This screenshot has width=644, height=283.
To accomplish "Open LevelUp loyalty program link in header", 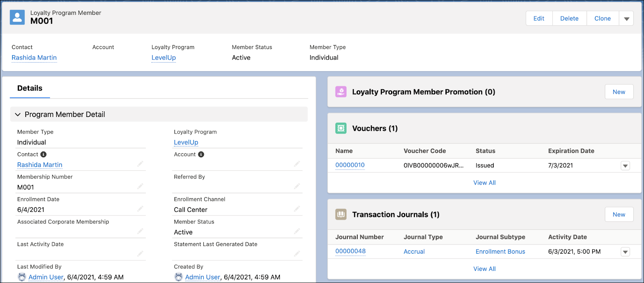I will click(x=164, y=57).
